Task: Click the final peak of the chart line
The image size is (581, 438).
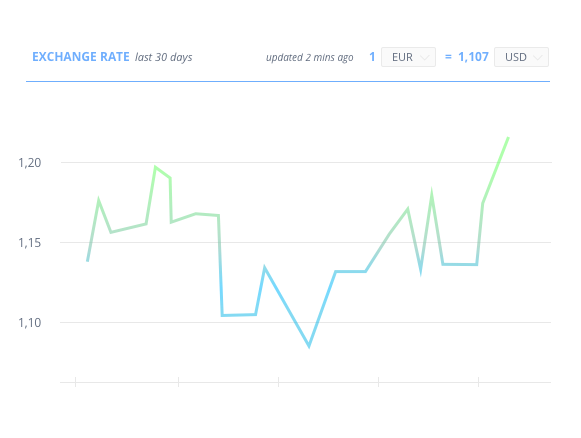Action: coord(508,138)
